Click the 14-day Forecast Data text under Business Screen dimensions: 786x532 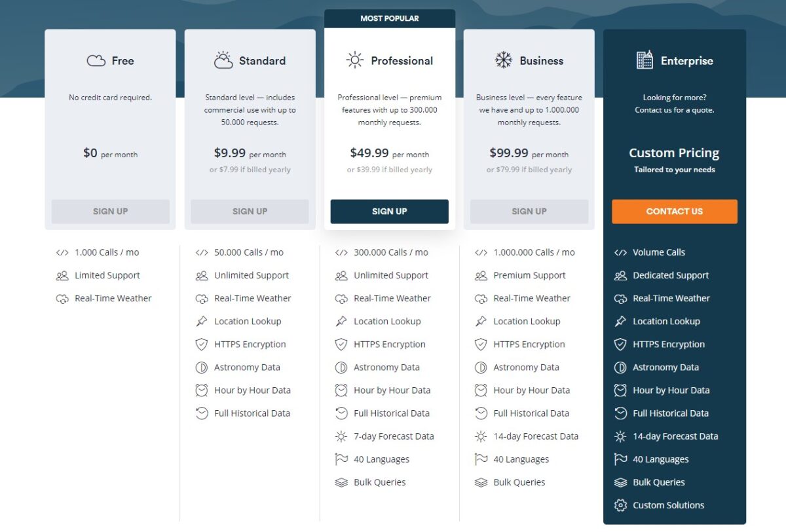point(536,436)
